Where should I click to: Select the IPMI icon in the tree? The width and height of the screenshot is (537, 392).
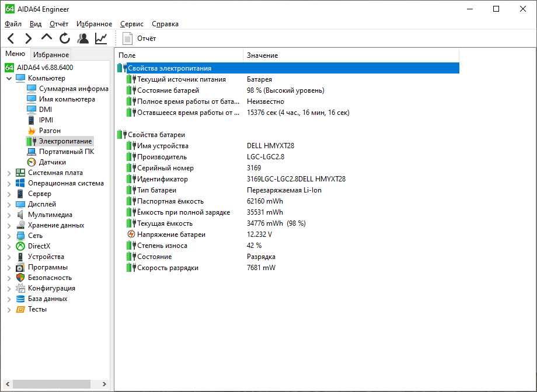coord(32,120)
